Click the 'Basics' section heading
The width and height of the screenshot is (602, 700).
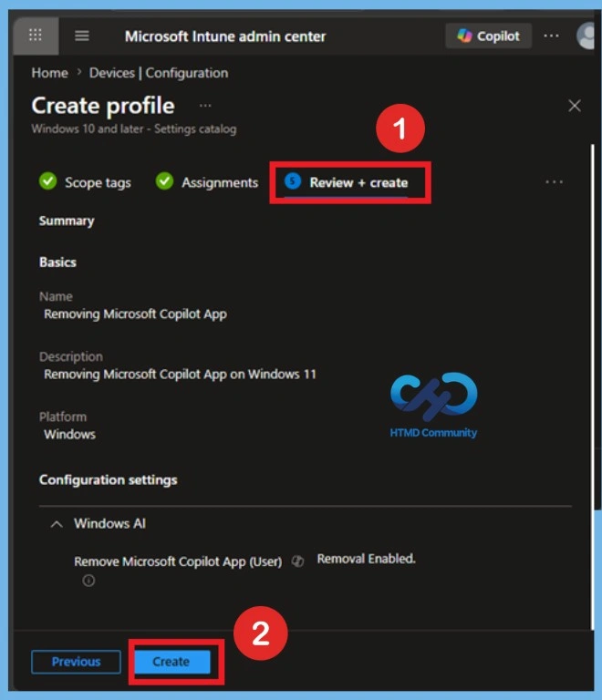click(57, 262)
